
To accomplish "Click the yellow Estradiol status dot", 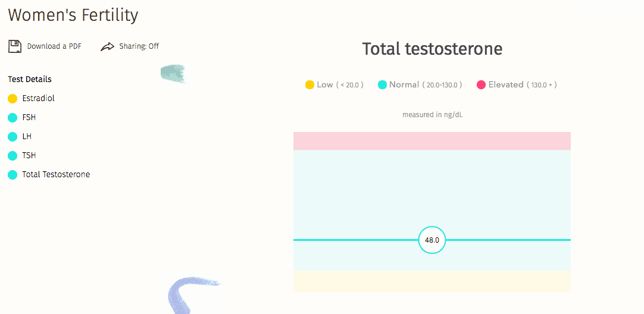I will click(12, 99).
